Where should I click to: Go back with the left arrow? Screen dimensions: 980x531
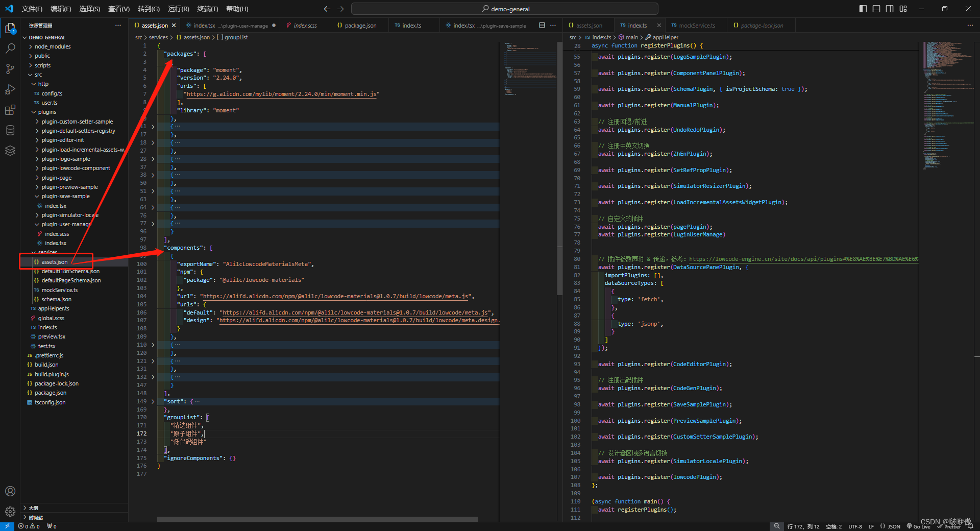(327, 9)
